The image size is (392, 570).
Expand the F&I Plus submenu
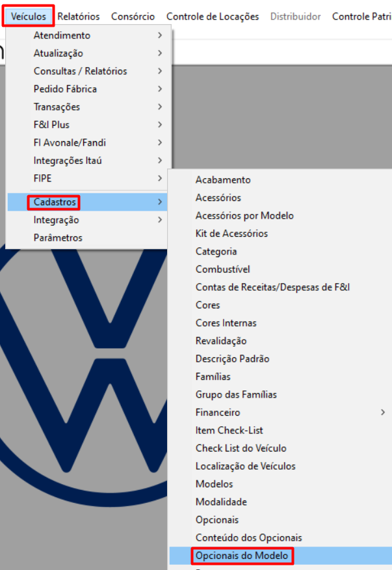(88, 124)
